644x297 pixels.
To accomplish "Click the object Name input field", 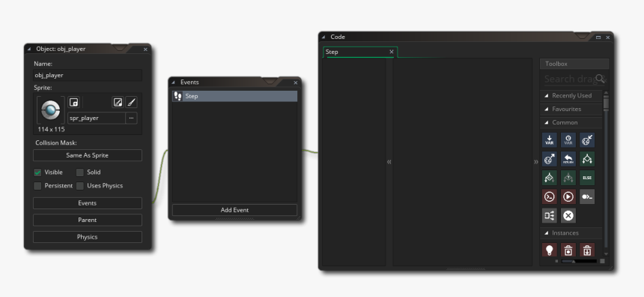I will [88, 75].
